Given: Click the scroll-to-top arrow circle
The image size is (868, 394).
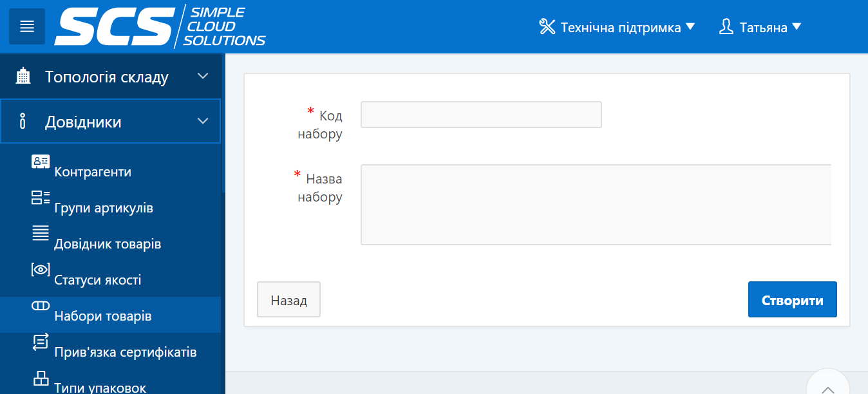Looking at the screenshot, I should [x=828, y=383].
